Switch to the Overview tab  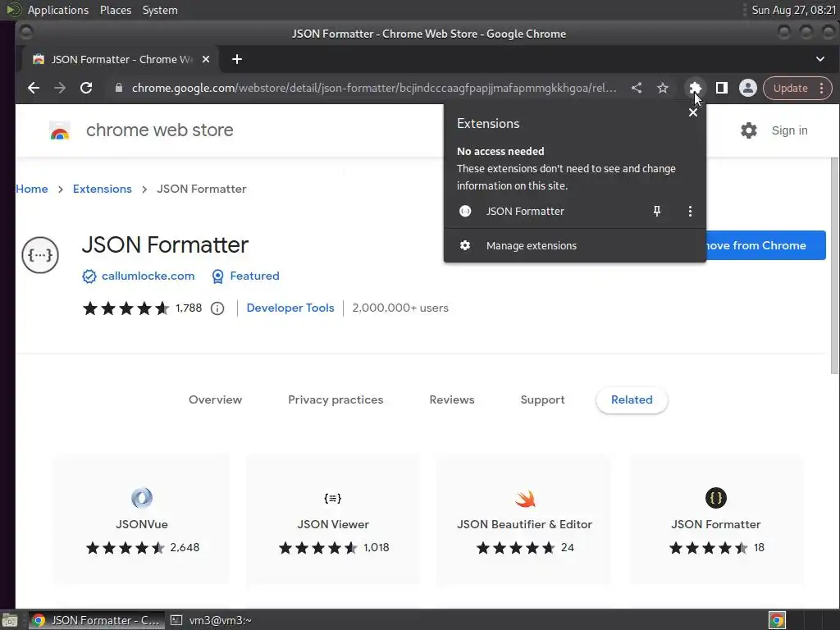coord(216,399)
